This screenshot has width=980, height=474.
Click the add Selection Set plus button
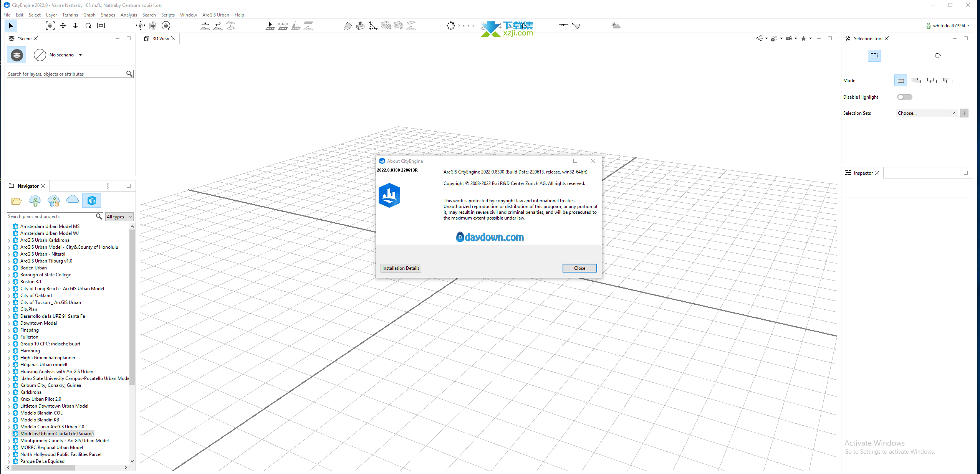964,113
